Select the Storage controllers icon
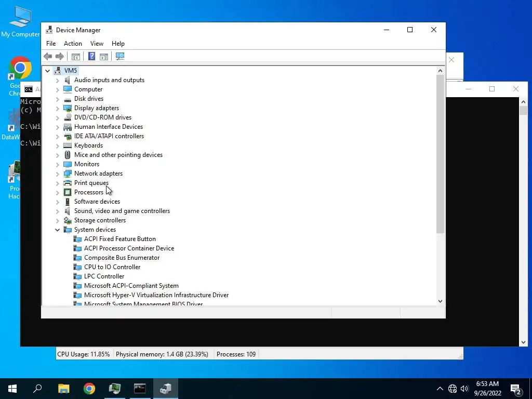This screenshot has width=532, height=399. [x=68, y=220]
